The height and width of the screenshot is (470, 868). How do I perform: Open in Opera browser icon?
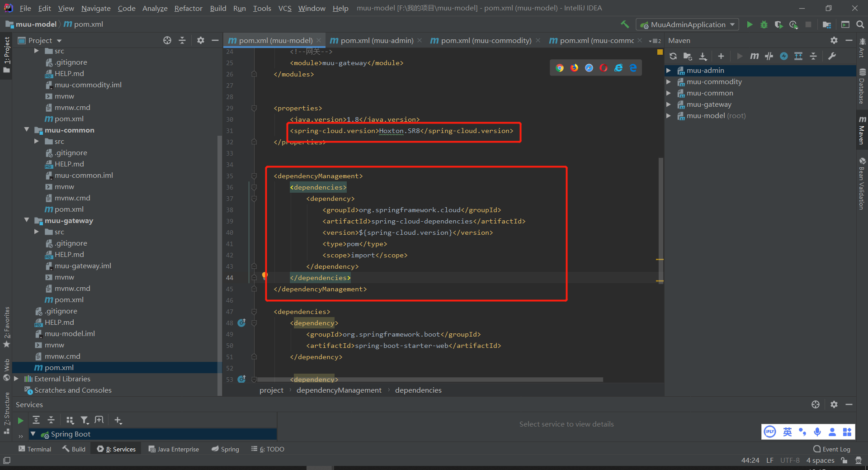pos(604,68)
